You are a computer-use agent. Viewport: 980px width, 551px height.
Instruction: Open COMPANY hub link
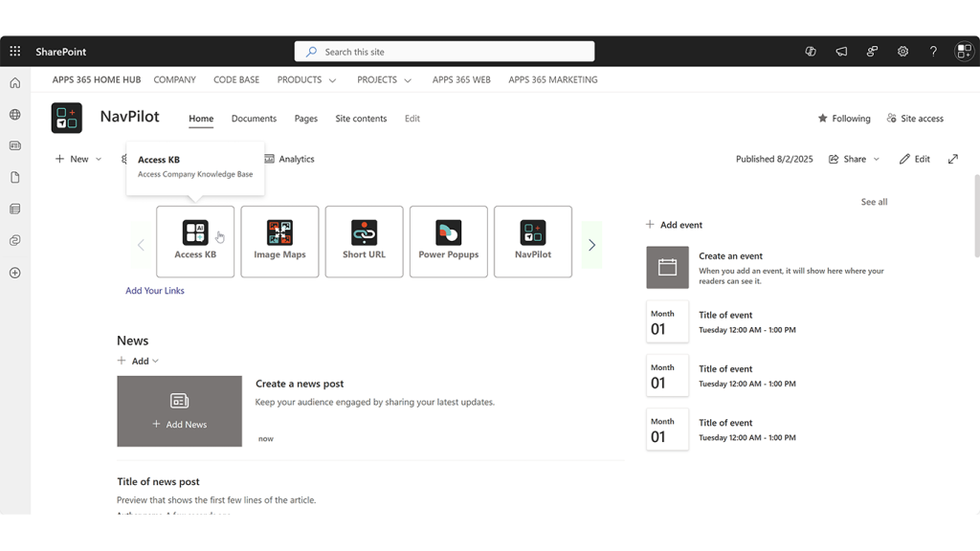[175, 80]
